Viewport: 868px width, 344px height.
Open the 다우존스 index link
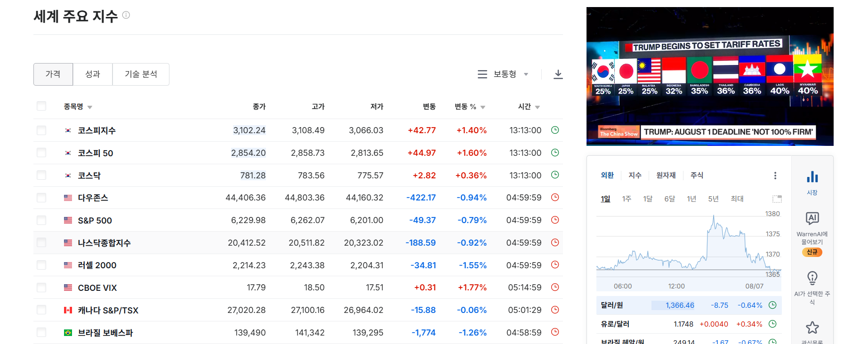[93, 198]
